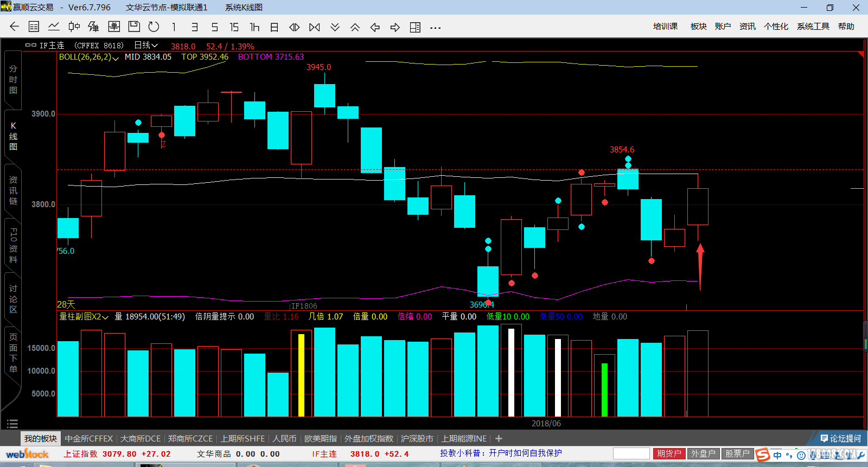Open the 系统工具 menu
This screenshot has width=868, height=467.
pyautogui.click(x=813, y=27)
